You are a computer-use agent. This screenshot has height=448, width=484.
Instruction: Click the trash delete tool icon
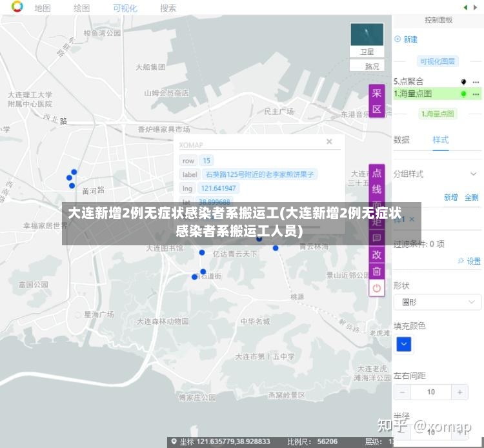(x=377, y=271)
